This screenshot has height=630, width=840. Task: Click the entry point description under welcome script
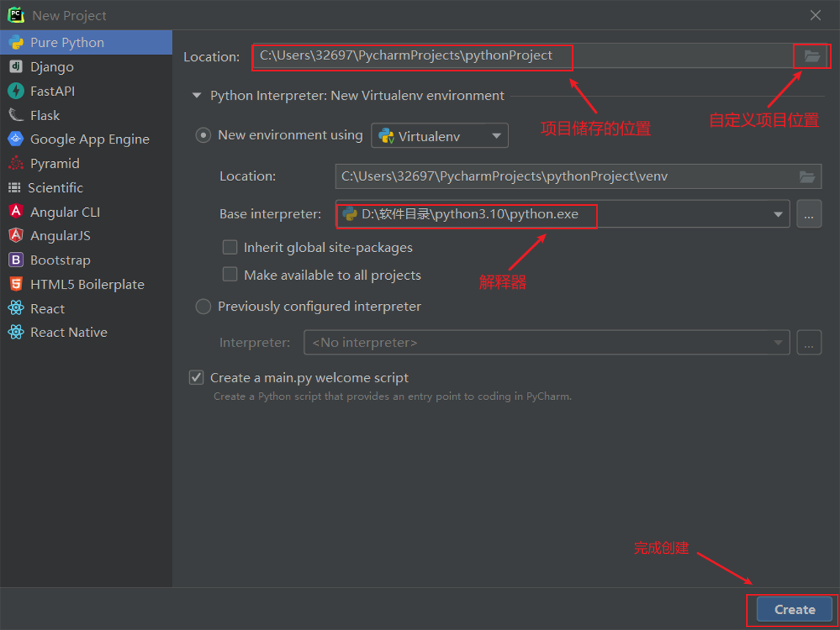click(393, 396)
